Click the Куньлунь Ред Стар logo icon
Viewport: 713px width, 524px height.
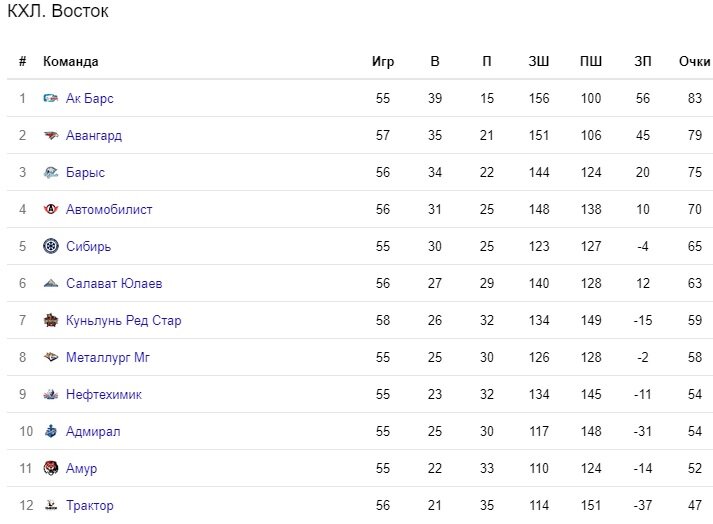50,320
